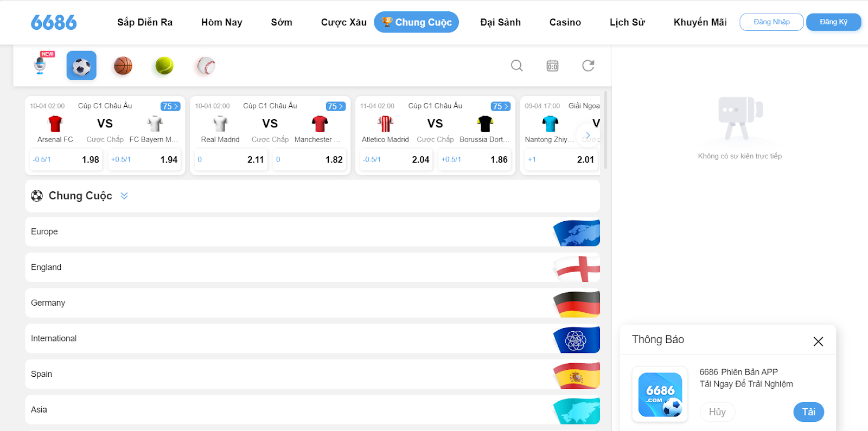
Task: Collapse the Chung Cuộc section chevron
Action: point(124,196)
